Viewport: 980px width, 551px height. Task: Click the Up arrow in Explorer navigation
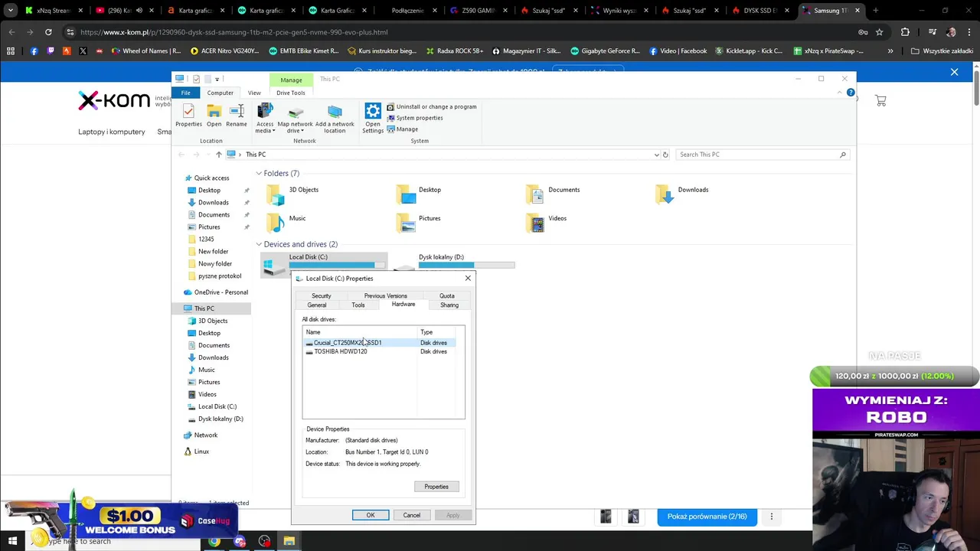218,155
